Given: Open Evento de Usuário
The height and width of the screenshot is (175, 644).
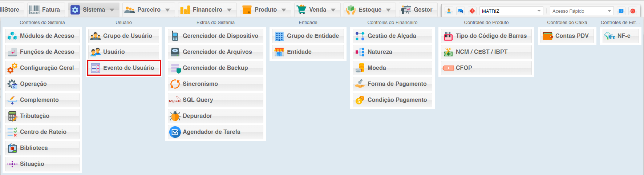Looking at the screenshot, I should click(x=124, y=68).
